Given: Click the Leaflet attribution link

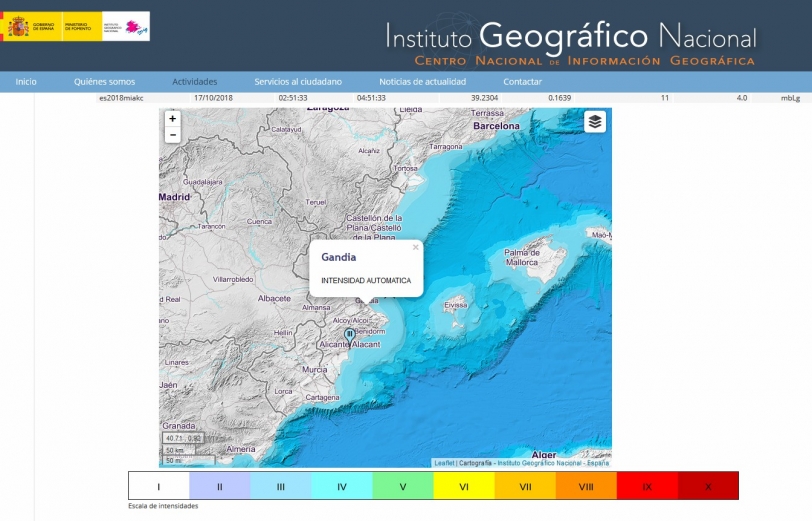Looking at the screenshot, I should tap(444, 463).
